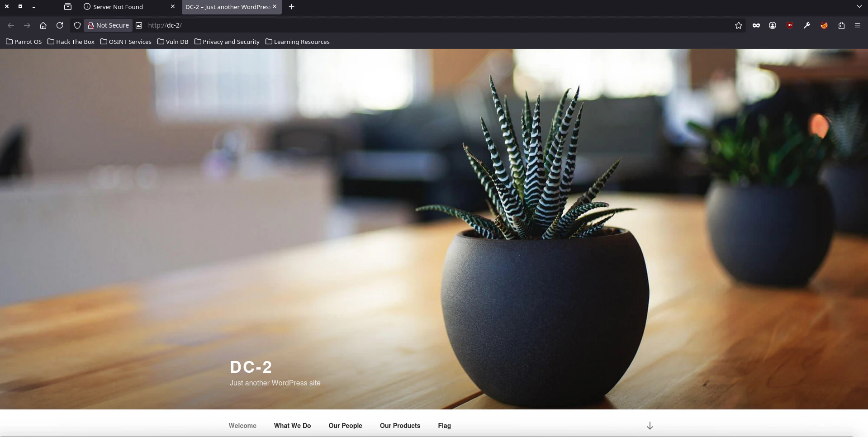Open a new browser tab
The width and height of the screenshot is (868, 437).
pos(292,7)
